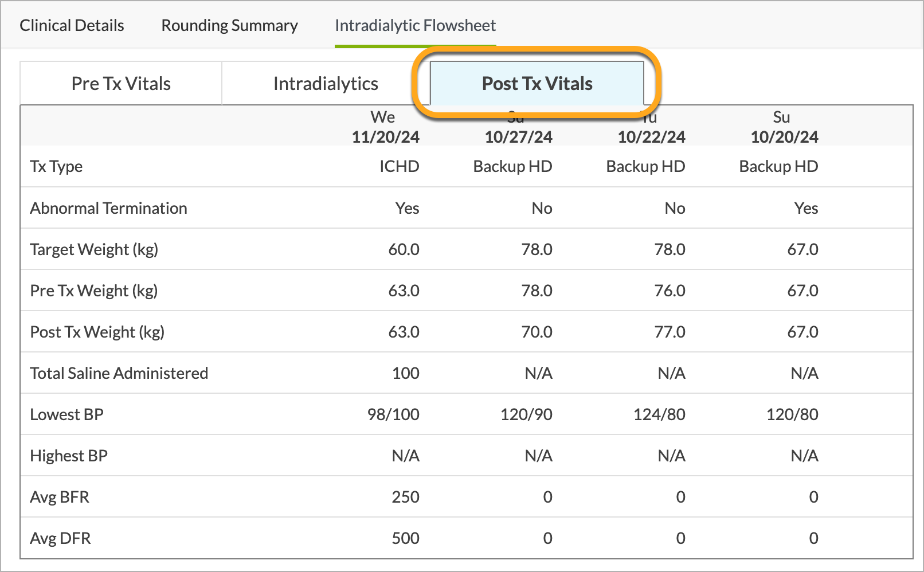Select the Avg BFR row label
This screenshot has height=572, width=924.
point(60,497)
